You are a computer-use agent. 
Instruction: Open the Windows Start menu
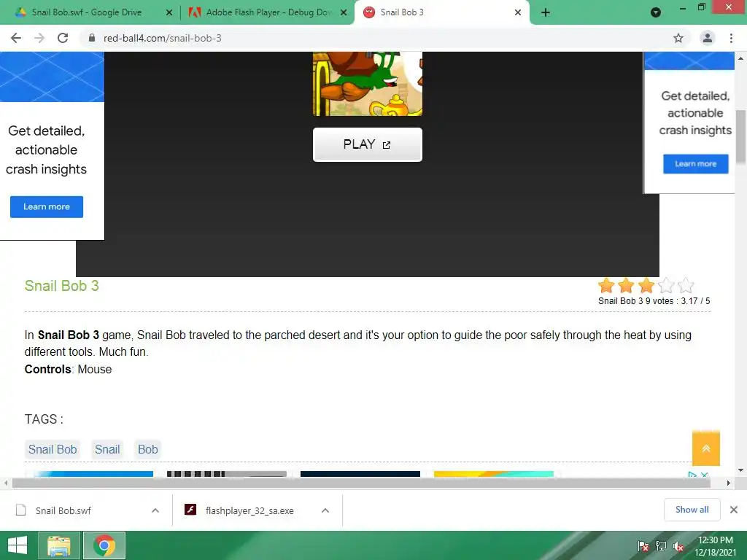click(18, 545)
